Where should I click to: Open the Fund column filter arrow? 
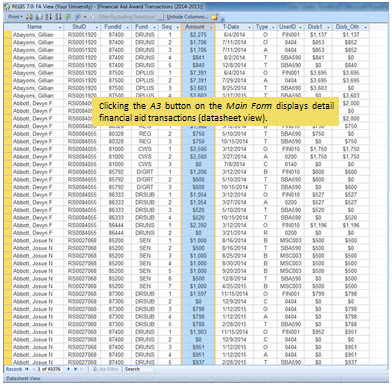click(x=154, y=27)
